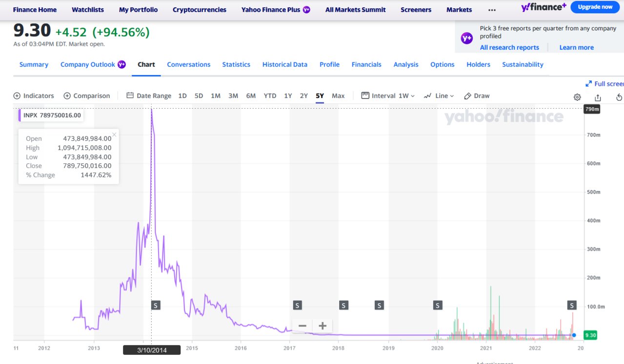Open the Cryptocurrencies menu item
This screenshot has height=364, width=624.
tap(200, 10)
